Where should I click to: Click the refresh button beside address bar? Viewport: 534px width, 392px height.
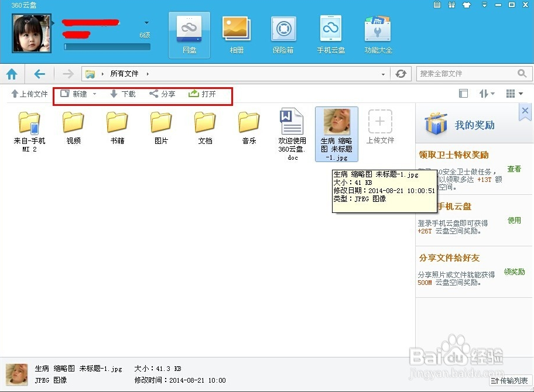click(401, 74)
